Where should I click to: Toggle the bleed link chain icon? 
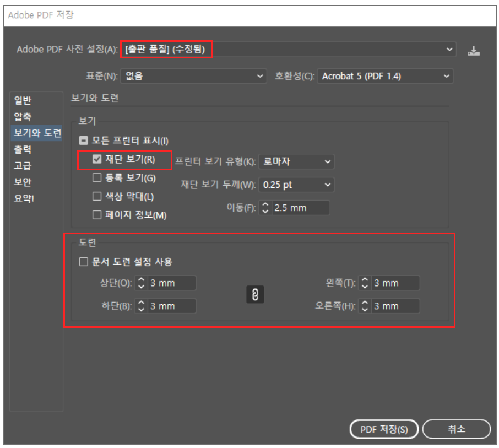(255, 294)
